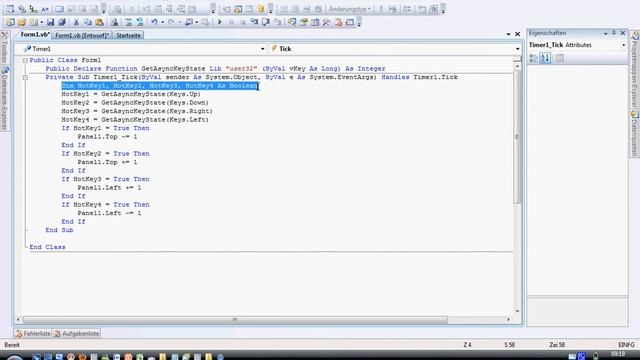This screenshot has height=360, width=640.
Task: Click the Windows Start orb in the taskbar
Action: (15, 357)
